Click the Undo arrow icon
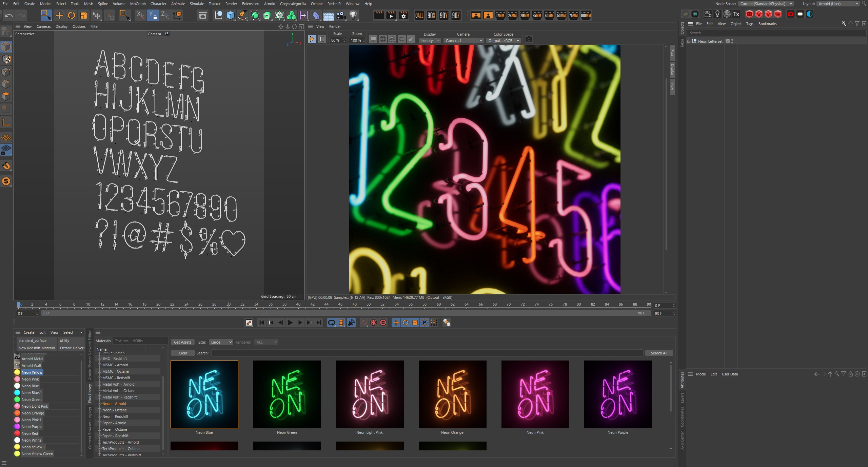Image resolution: width=868 pixels, height=467 pixels. [x=9, y=15]
